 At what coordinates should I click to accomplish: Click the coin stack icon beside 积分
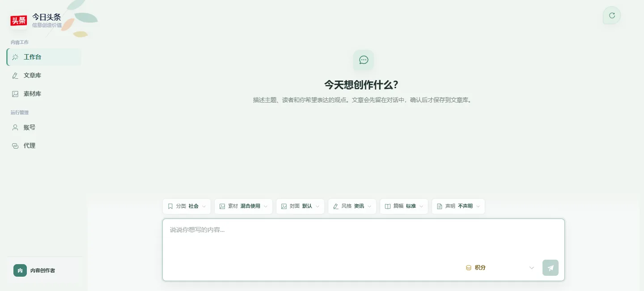pos(469,268)
